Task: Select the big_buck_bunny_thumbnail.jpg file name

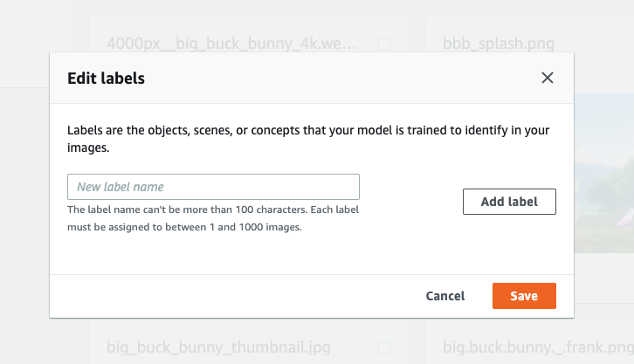Action: point(218,347)
